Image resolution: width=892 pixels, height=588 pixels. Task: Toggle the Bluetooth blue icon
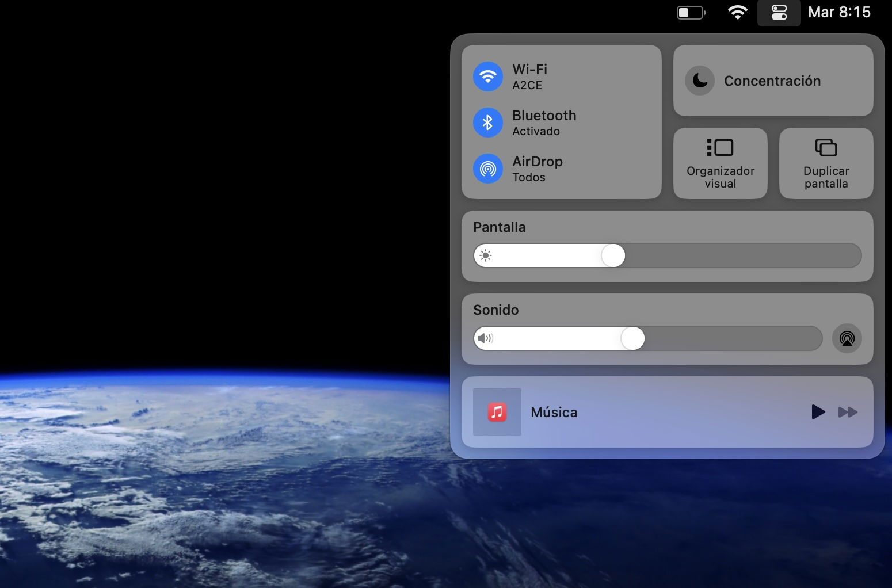(488, 122)
